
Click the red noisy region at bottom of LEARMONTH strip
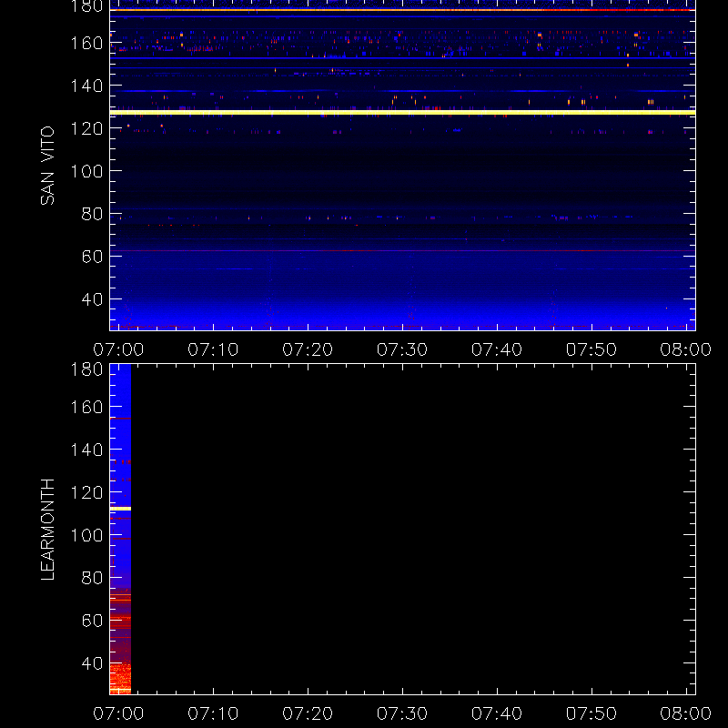[120, 678]
